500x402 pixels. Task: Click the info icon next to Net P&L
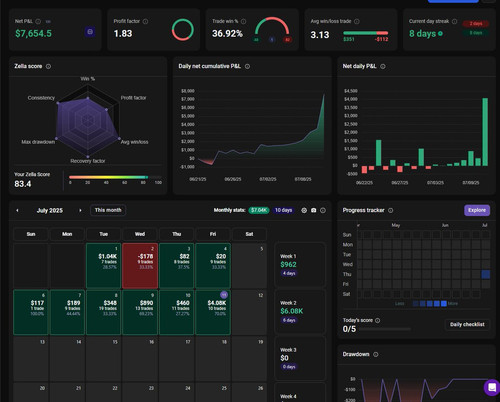tap(38, 21)
